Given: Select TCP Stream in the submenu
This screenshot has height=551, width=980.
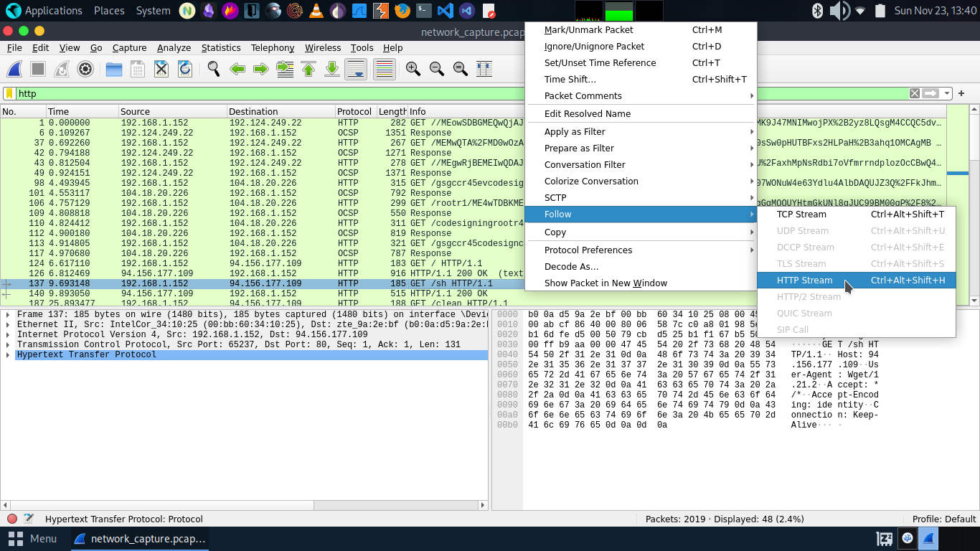Looking at the screenshot, I should (x=801, y=215).
